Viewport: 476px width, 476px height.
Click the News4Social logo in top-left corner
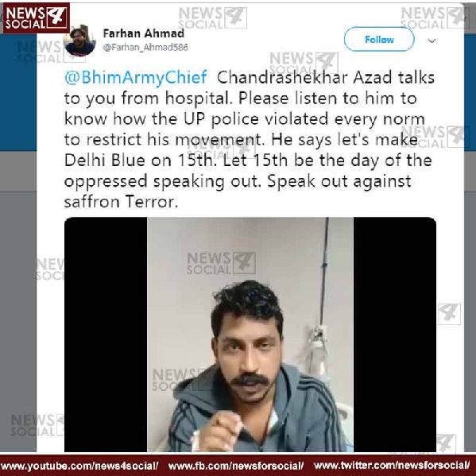point(36,17)
